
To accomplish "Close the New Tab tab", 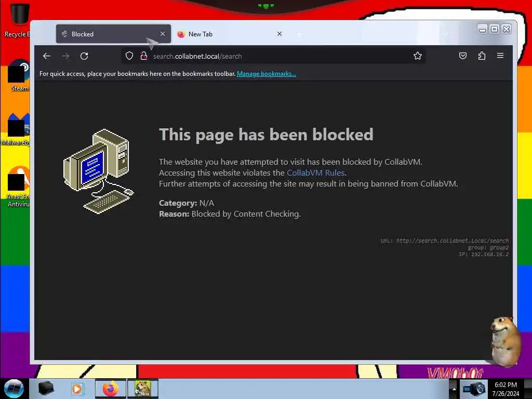I will click(x=279, y=34).
